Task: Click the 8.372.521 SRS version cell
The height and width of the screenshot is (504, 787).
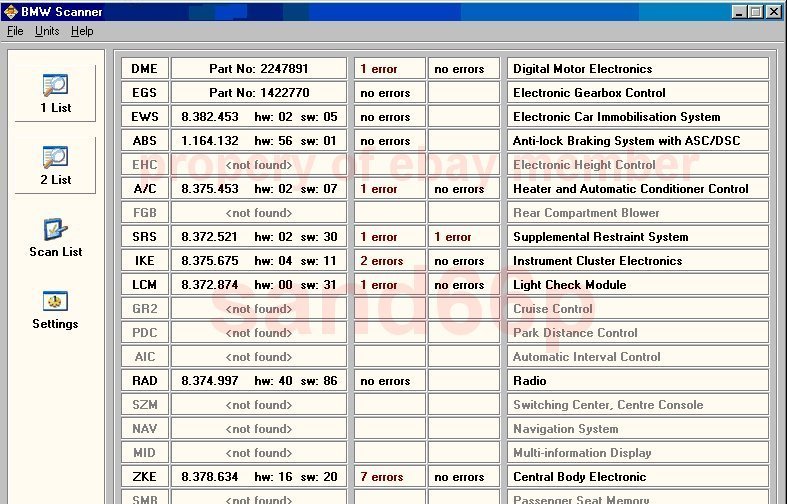Action: point(259,236)
